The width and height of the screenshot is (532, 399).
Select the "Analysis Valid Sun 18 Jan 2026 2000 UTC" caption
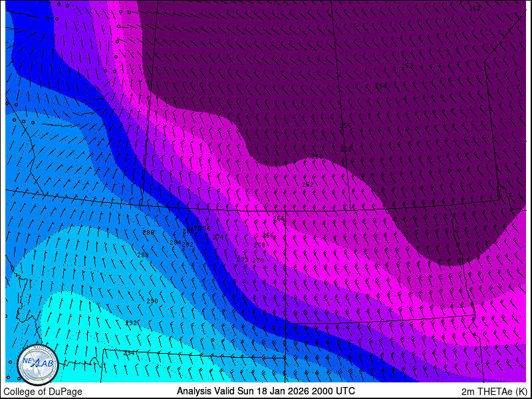(266, 390)
